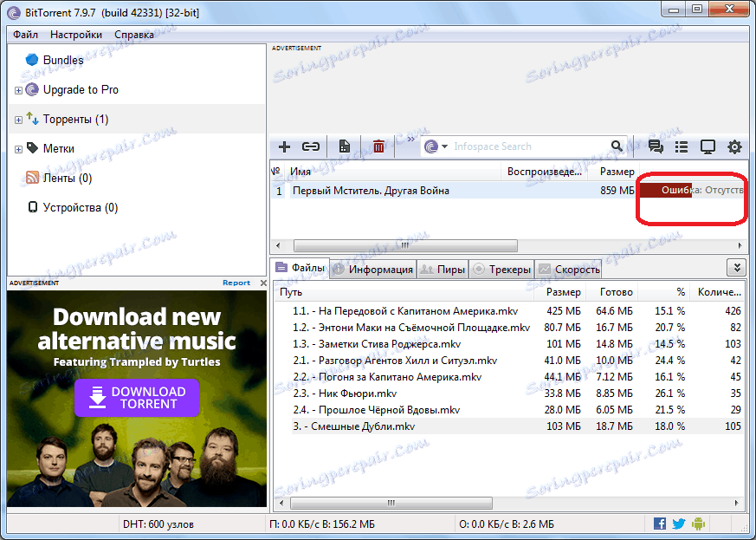The image size is (756, 540).
Task: Click the № column header
Action: click(x=275, y=172)
